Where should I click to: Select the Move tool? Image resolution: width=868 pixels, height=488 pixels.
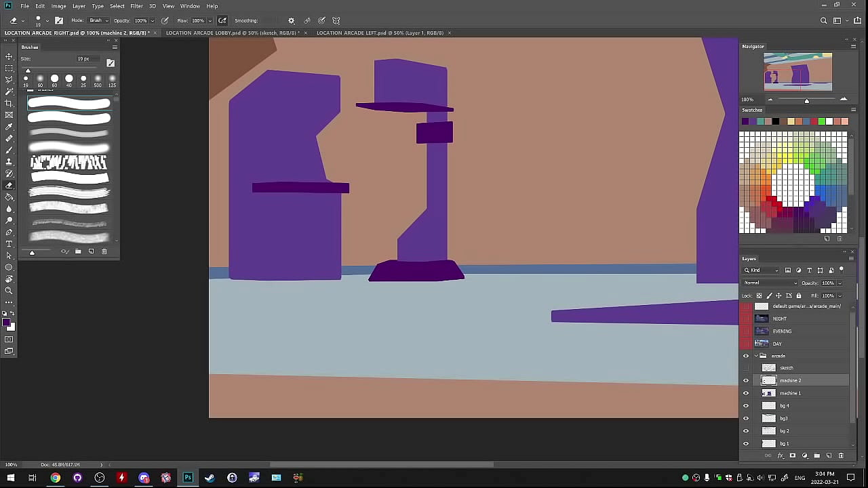coord(9,56)
